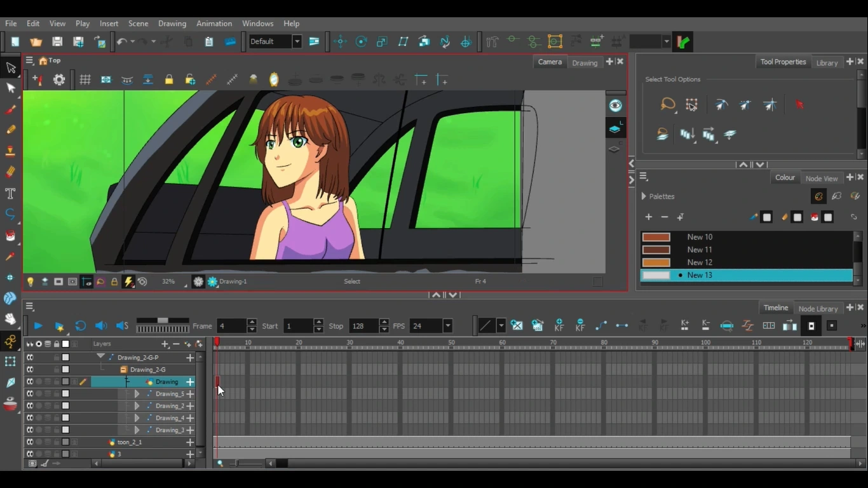
Task: Expand the Drawing_5 layer
Action: [137, 394]
